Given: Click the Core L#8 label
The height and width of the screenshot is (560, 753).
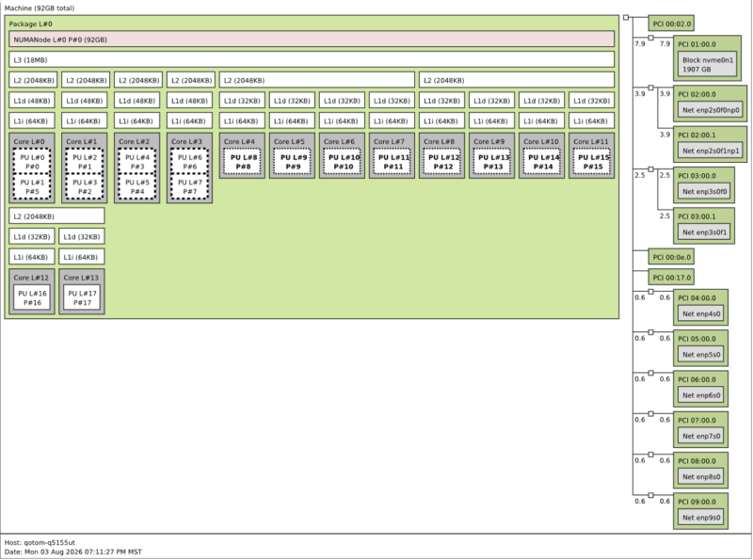Looking at the screenshot, I should point(439,142).
